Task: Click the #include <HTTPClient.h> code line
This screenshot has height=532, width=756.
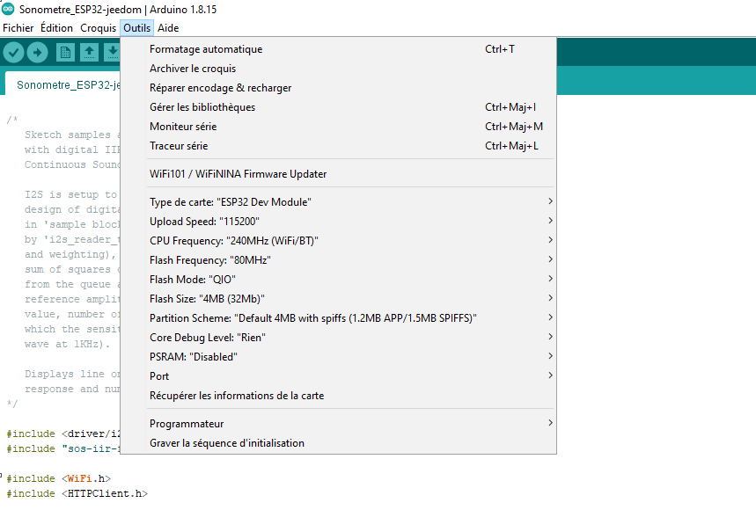Action: [x=77, y=493]
